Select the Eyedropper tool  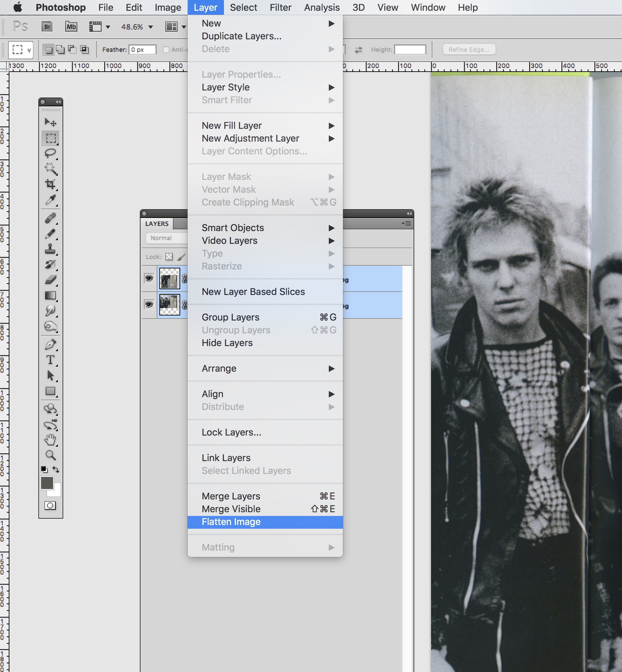pyautogui.click(x=50, y=200)
